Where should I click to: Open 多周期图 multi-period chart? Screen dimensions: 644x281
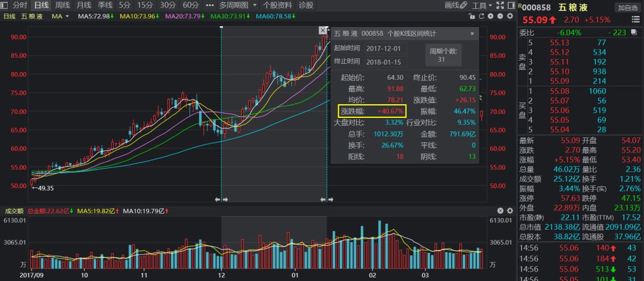[234, 5]
